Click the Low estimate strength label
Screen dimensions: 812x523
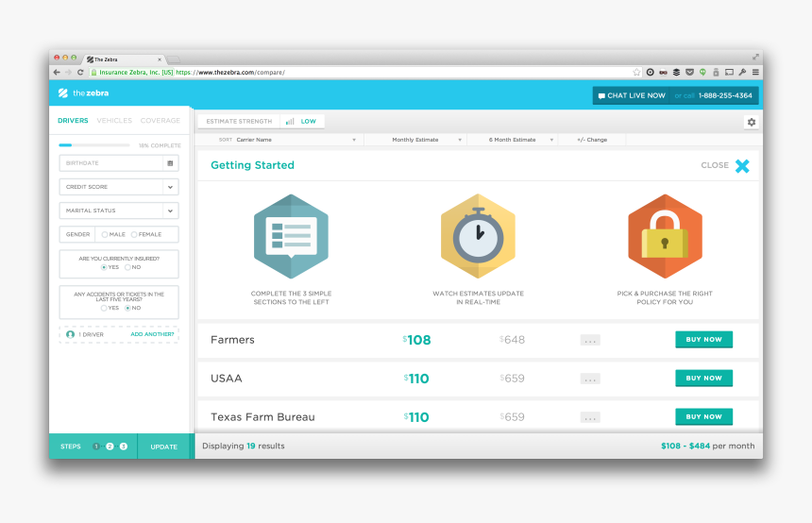pyautogui.click(x=309, y=121)
